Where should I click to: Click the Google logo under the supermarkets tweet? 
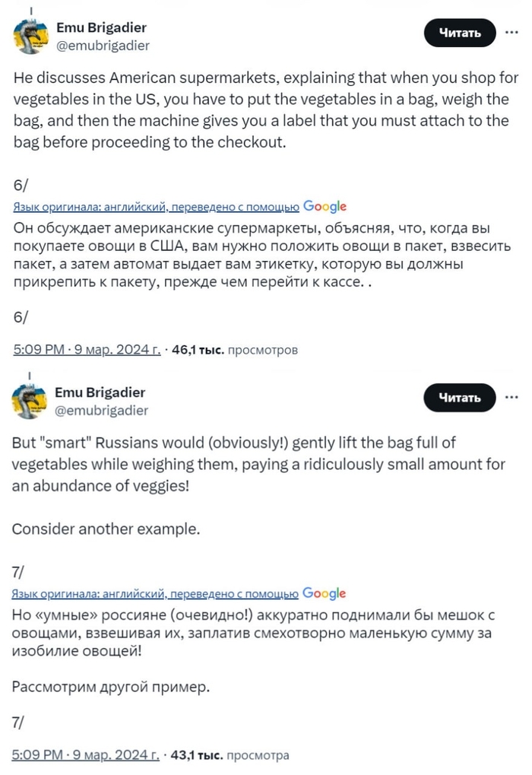[x=325, y=206]
